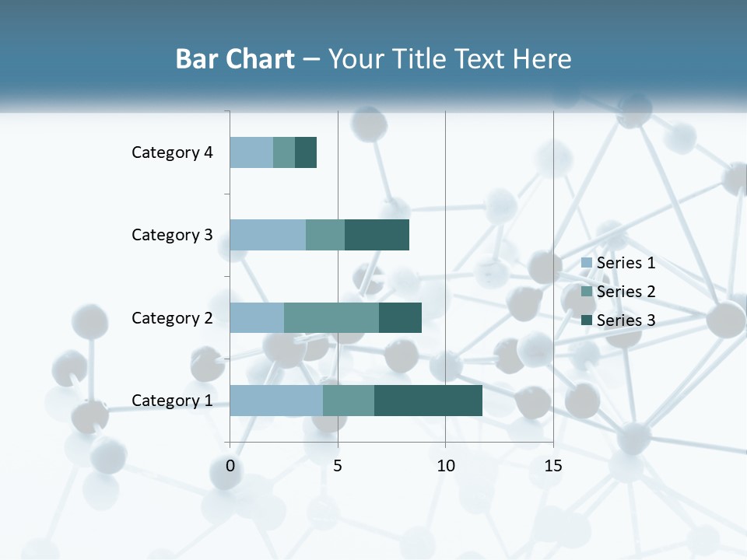Click Category 2 Series 2 middle bar segment

click(331, 317)
